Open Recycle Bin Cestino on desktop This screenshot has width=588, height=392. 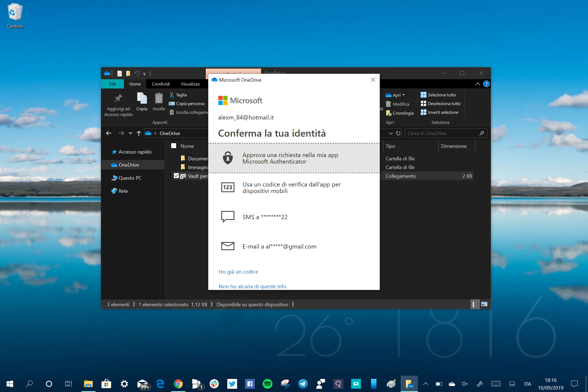pyautogui.click(x=15, y=16)
